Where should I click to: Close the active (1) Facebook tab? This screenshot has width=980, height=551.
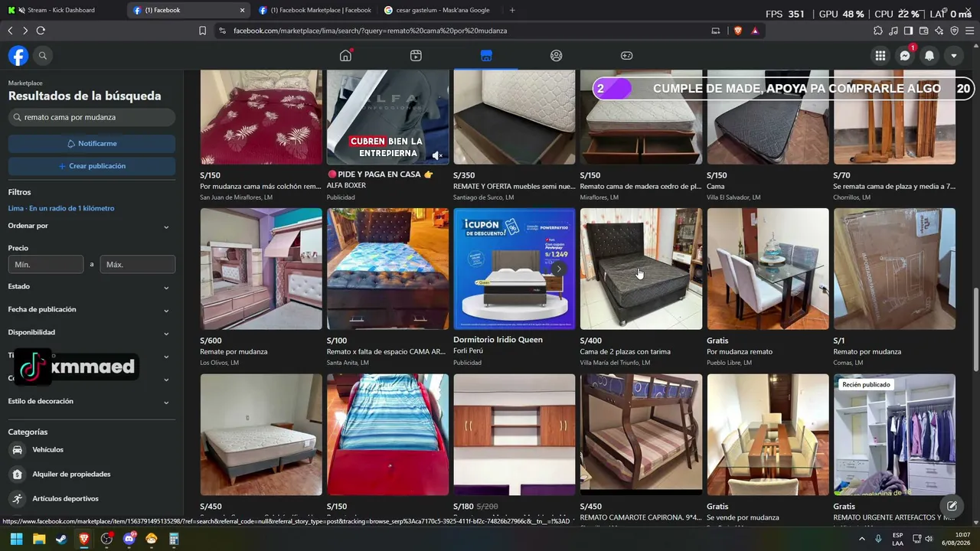click(x=243, y=11)
